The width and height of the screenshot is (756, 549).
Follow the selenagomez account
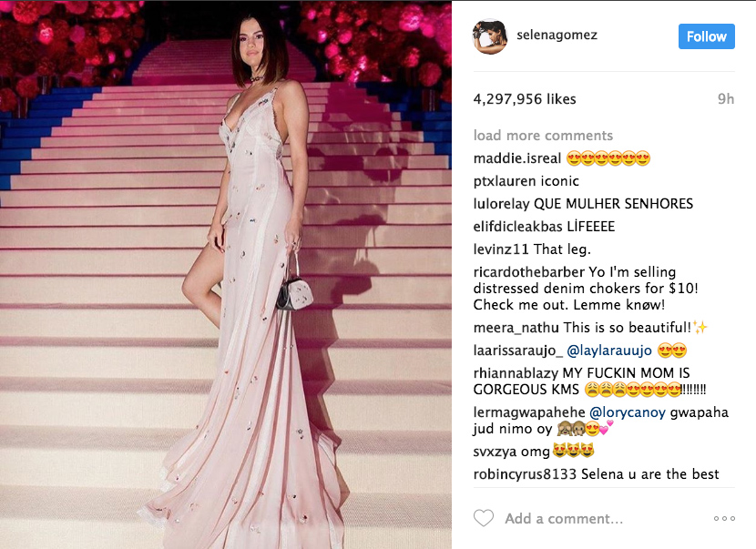coord(706,36)
